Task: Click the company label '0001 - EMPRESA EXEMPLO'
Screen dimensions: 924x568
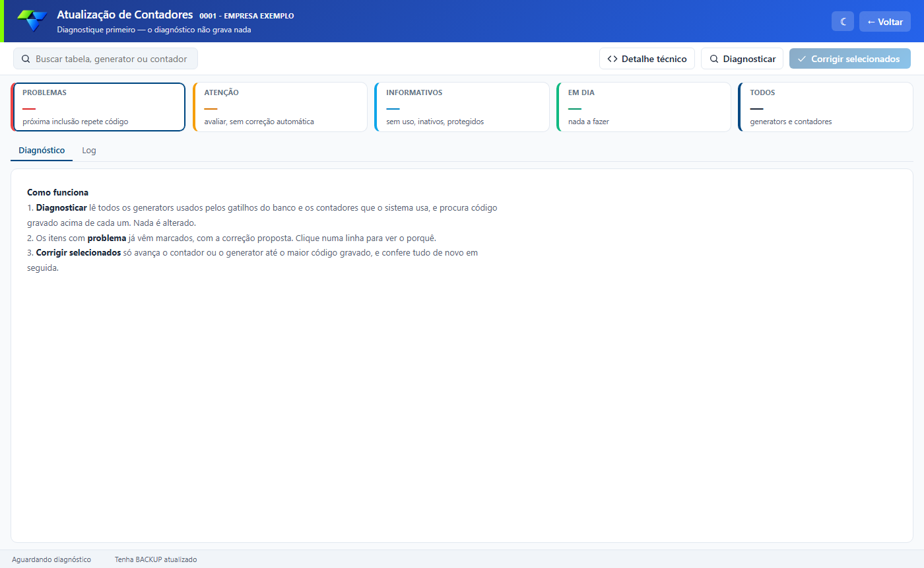Action: pyautogui.click(x=247, y=16)
